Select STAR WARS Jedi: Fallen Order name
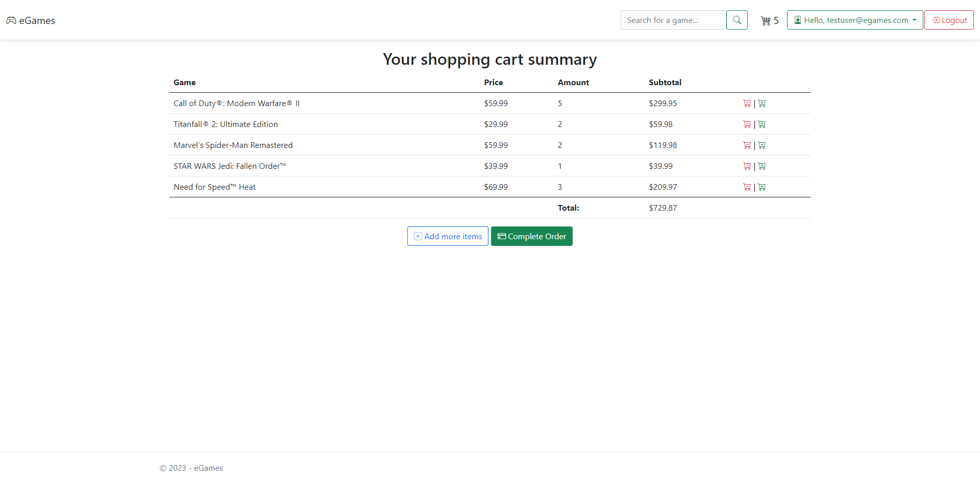 click(x=230, y=166)
